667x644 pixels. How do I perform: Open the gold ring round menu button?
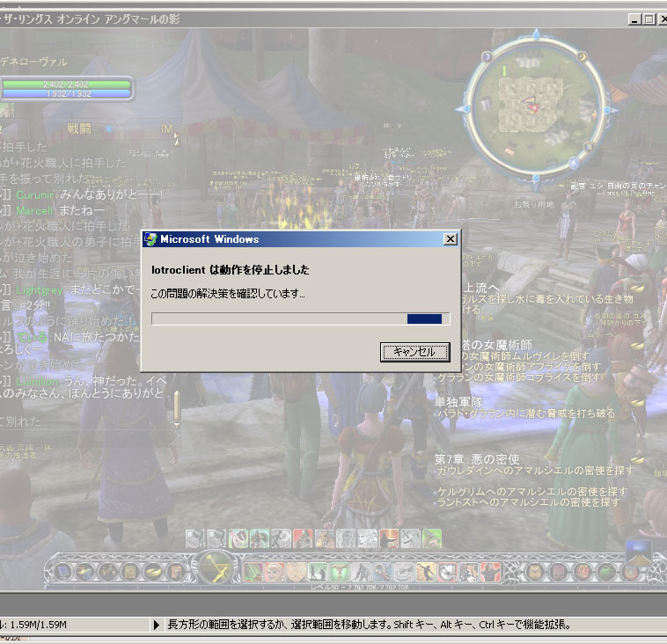[153, 572]
